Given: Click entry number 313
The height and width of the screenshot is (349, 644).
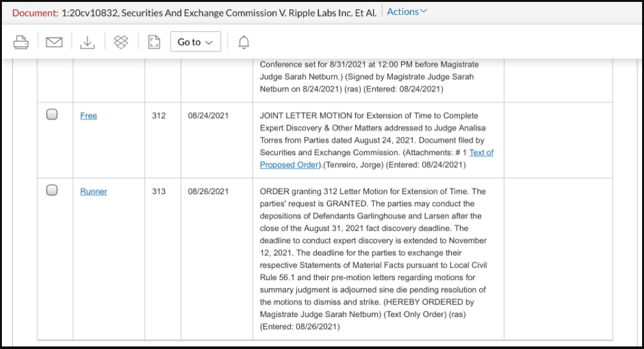Looking at the screenshot, I should tap(159, 191).
